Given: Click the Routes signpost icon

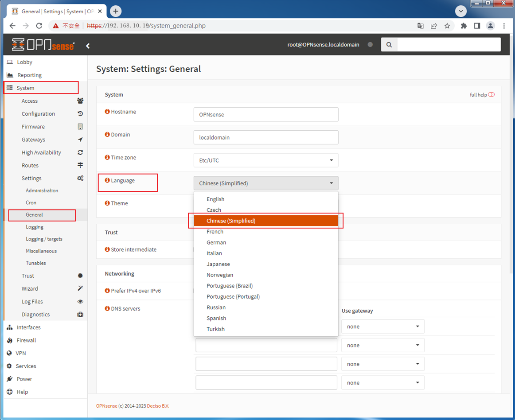Looking at the screenshot, I should tap(80, 165).
